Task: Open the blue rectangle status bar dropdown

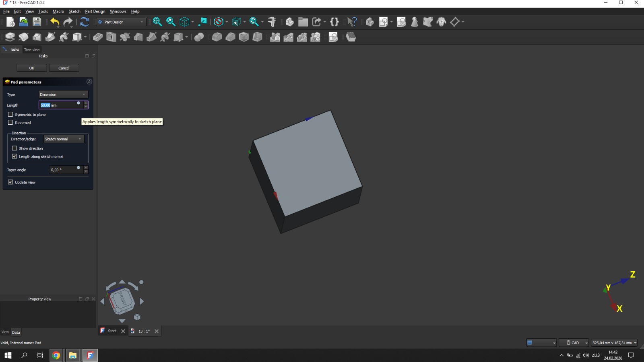Action: pos(541,343)
